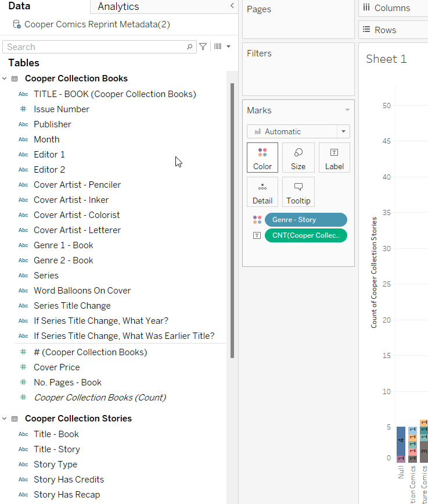This screenshot has height=504, width=428.
Task: Click the Size button in Marks card
Action: click(298, 158)
